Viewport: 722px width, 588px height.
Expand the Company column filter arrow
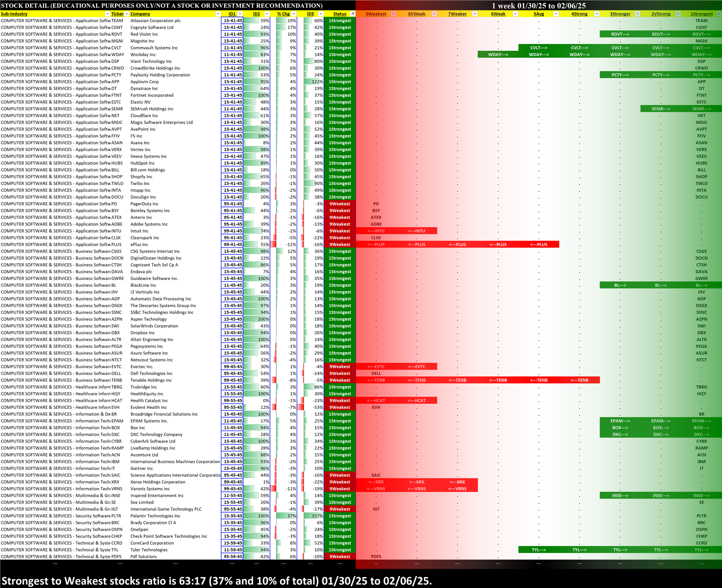coord(218,14)
